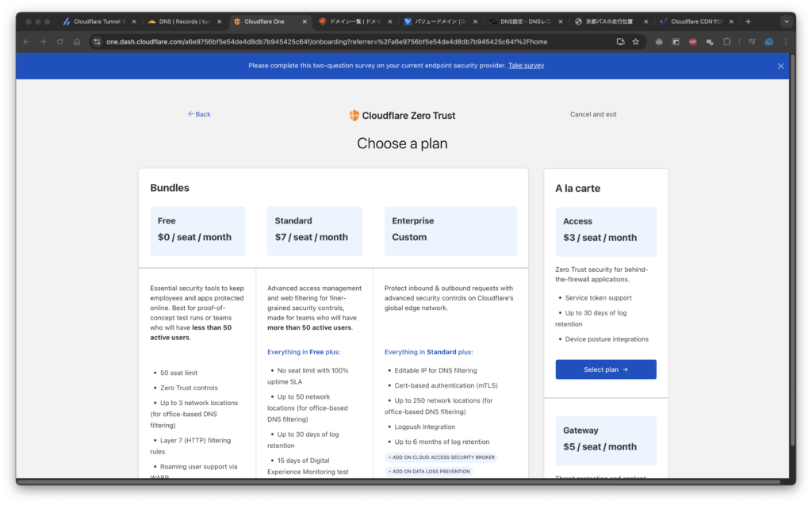The height and width of the screenshot is (505, 812).
Task: Close the Cloudflare One tab
Action: pos(304,21)
